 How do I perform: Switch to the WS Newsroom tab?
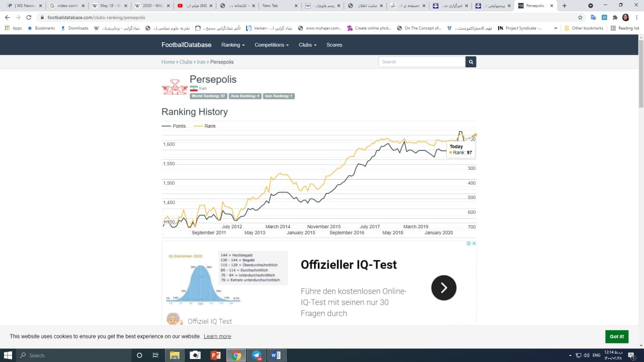[23, 6]
